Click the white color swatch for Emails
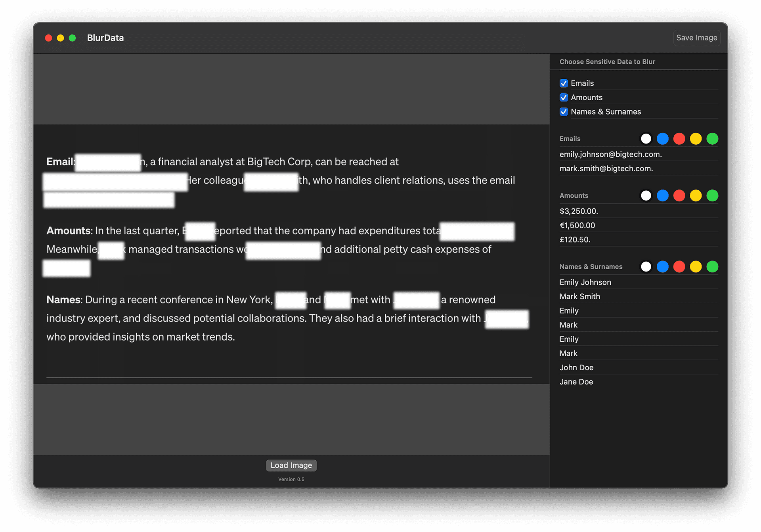The image size is (761, 532). click(645, 138)
